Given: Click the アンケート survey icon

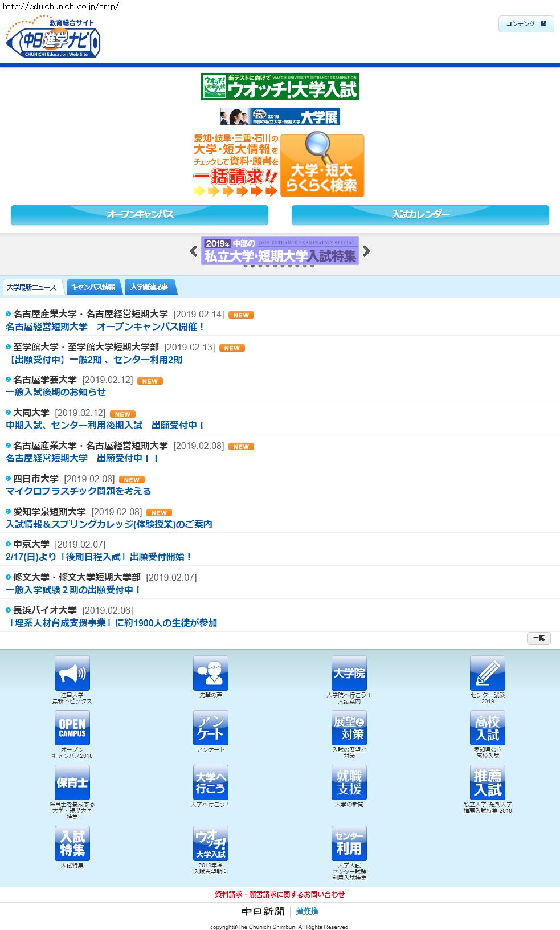Looking at the screenshot, I should (x=210, y=728).
